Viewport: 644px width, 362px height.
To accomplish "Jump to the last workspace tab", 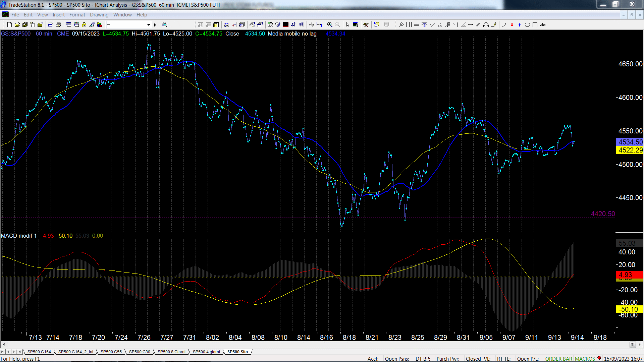I will [19, 352].
